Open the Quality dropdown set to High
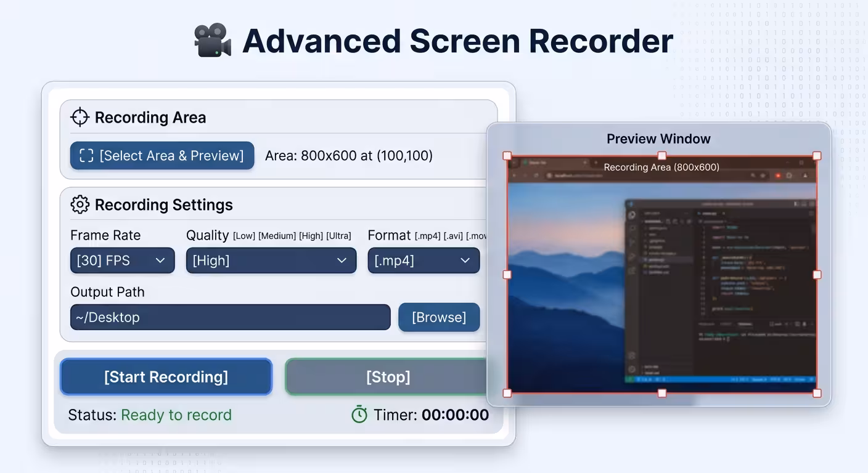This screenshot has height=473, width=868. [x=271, y=261]
